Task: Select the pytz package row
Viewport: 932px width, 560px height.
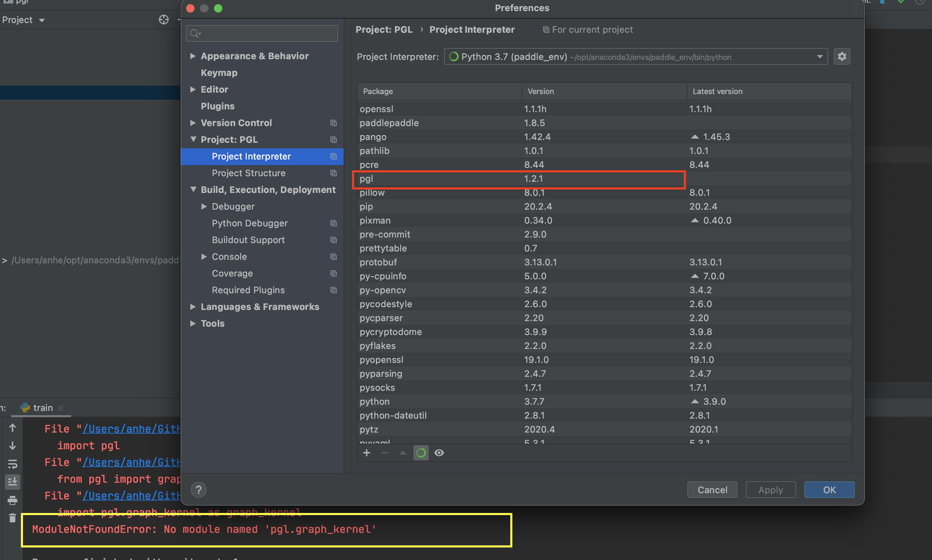Action: (604, 429)
